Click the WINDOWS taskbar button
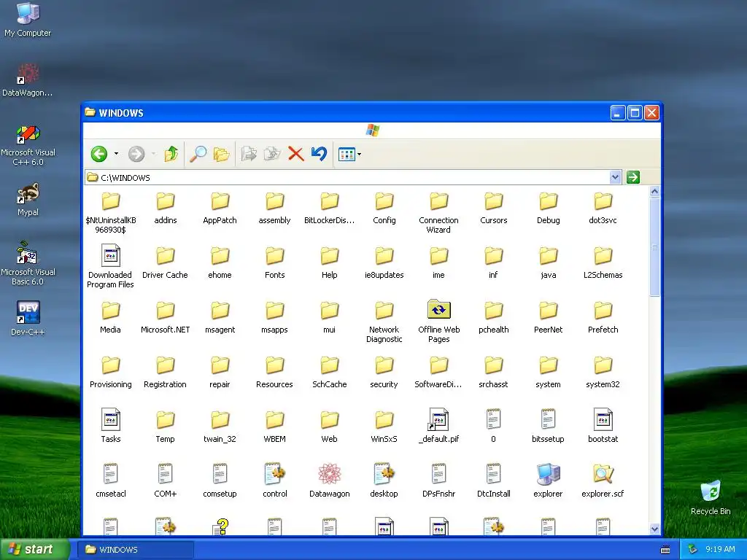 pyautogui.click(x=136, y=550)
